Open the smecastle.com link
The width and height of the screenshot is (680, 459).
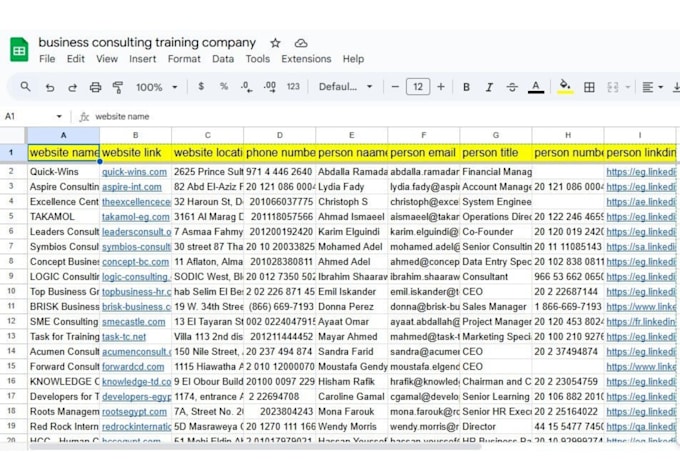134,322
